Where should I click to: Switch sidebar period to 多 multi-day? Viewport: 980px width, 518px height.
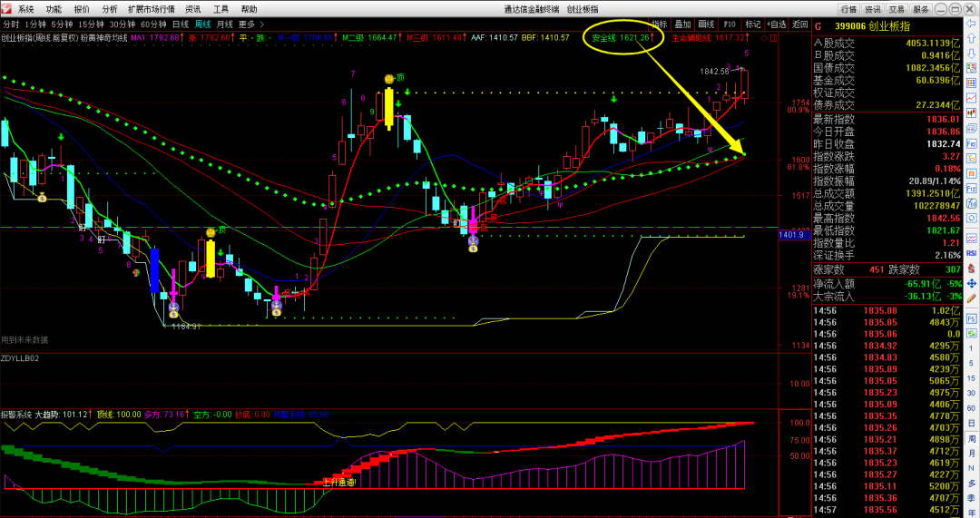coord(972,483)
